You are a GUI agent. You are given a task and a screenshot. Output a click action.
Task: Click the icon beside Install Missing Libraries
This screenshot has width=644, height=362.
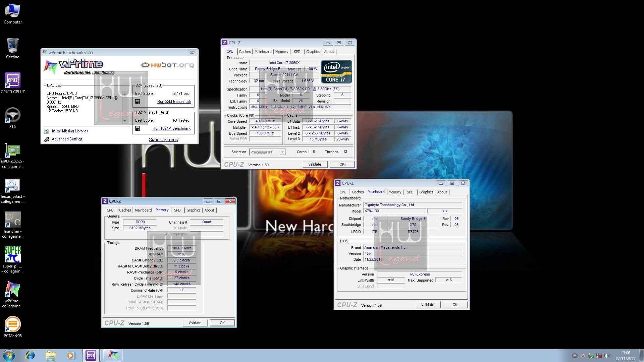point(47,131)
